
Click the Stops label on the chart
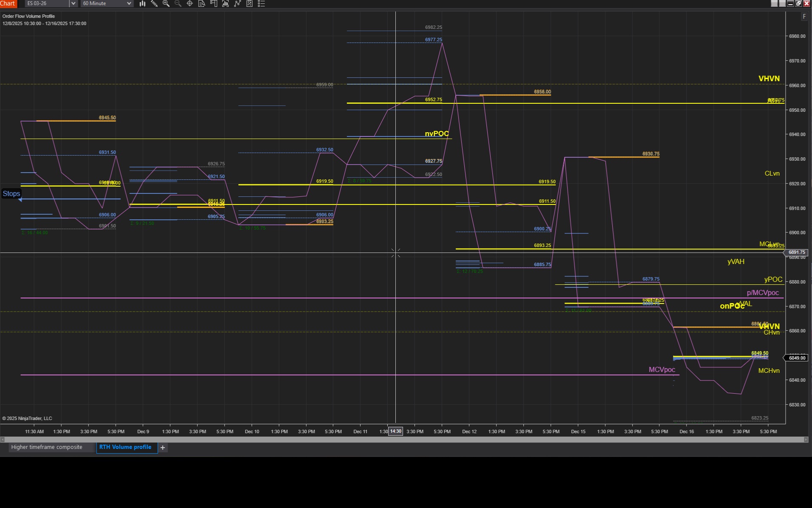tap(11, 194)
